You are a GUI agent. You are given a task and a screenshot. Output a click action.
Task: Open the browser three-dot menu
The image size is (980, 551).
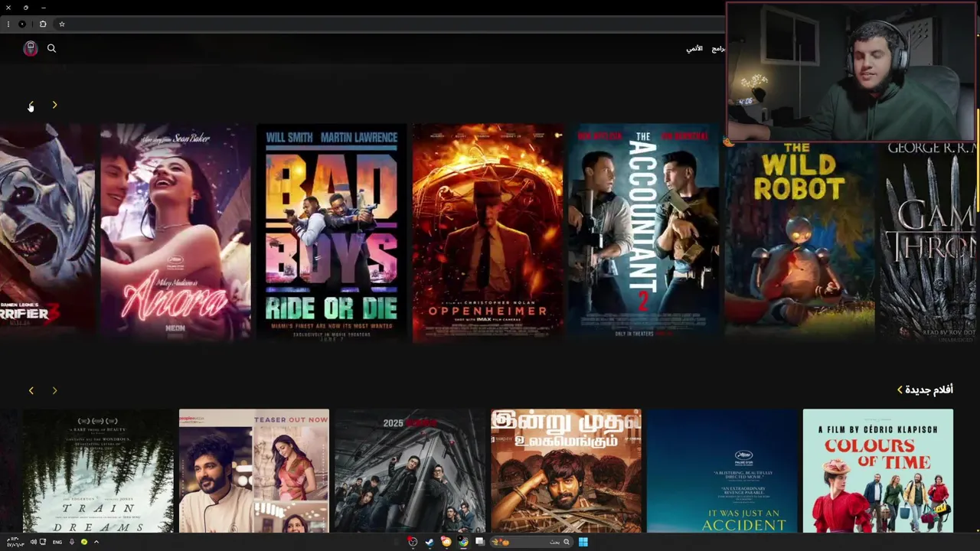pos(8,24)
